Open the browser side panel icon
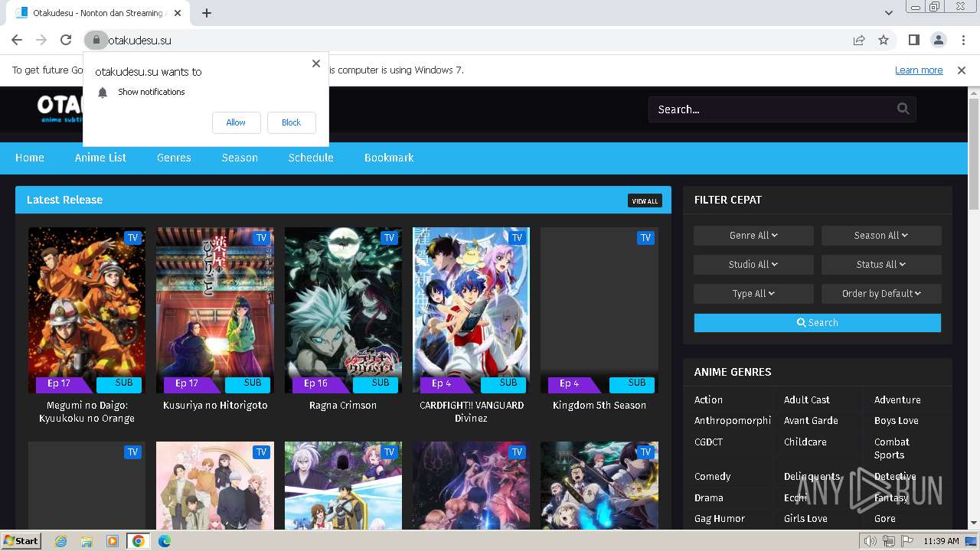This screenshot has height=551, width=980. pyautogui.click(x=913, y=40)
